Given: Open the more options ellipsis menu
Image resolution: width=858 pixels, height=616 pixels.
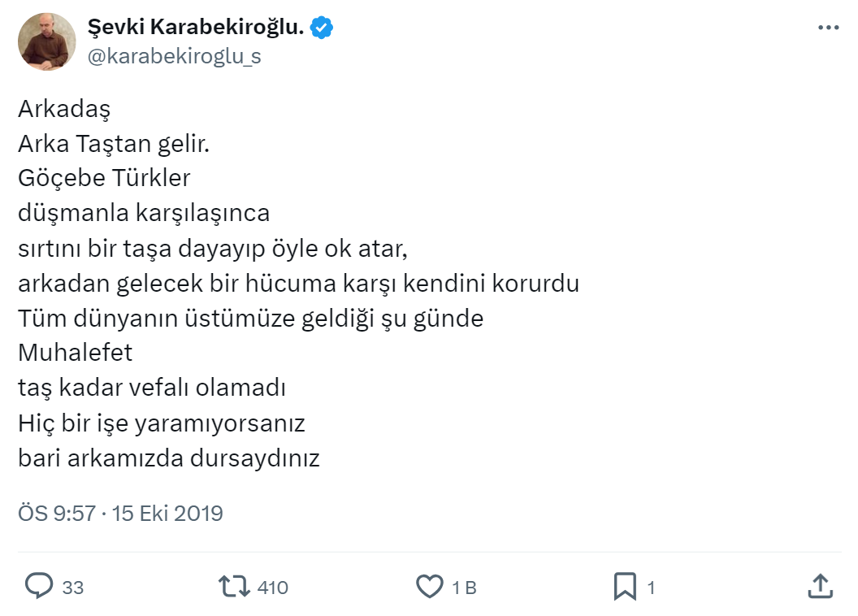Looking at the screenshot, I should pyautogui.click(x=827, y=28).
